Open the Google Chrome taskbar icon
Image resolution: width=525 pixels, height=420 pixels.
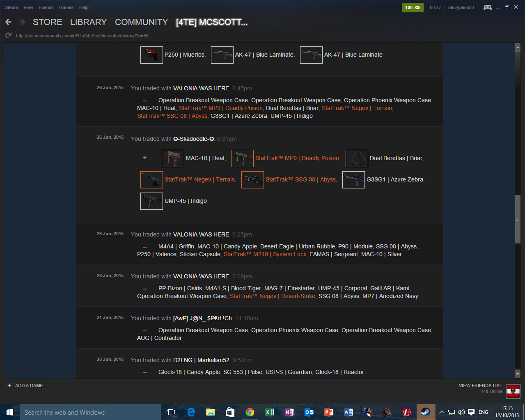pos(250,412)
